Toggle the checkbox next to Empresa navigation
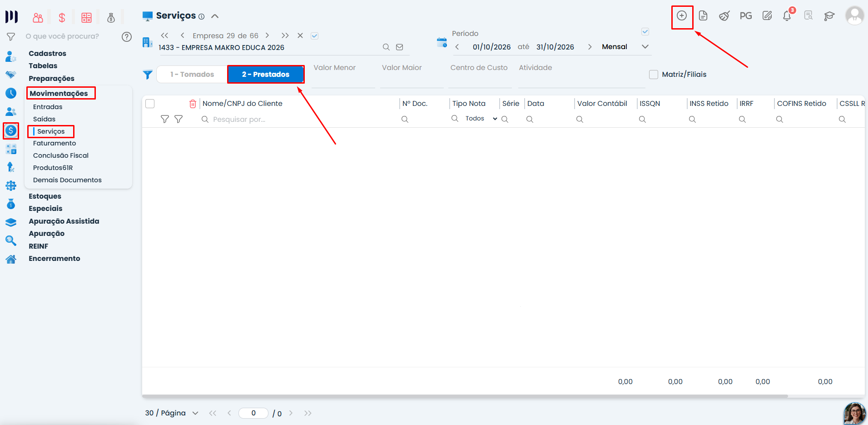868x425 pixels. [314, 35]
